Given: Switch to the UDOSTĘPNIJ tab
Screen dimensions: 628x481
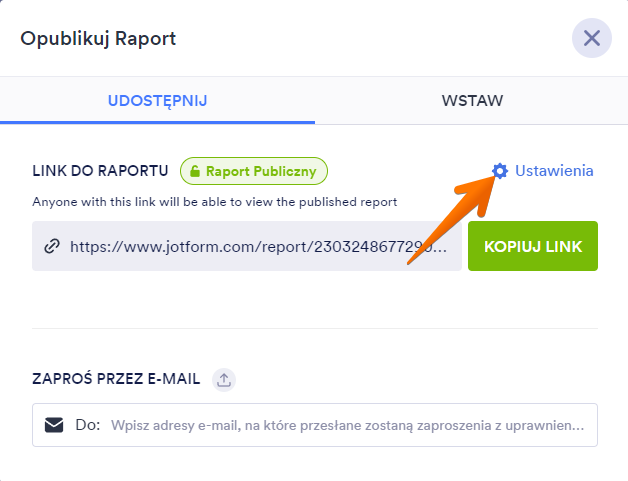Looking at the screenshot, I should pos(157,100).
